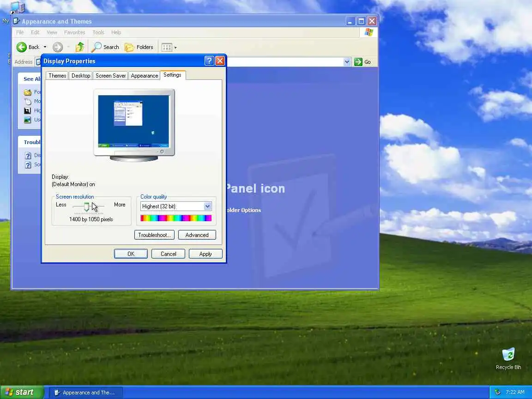
Task: Click the 7:22 AM clock
Action: tap(515, 392)
